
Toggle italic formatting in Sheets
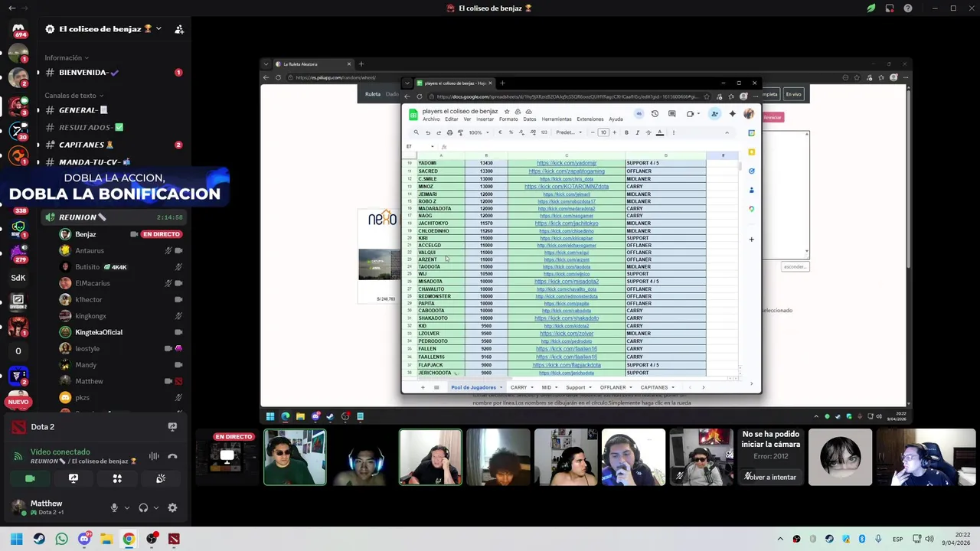point(637,132)
